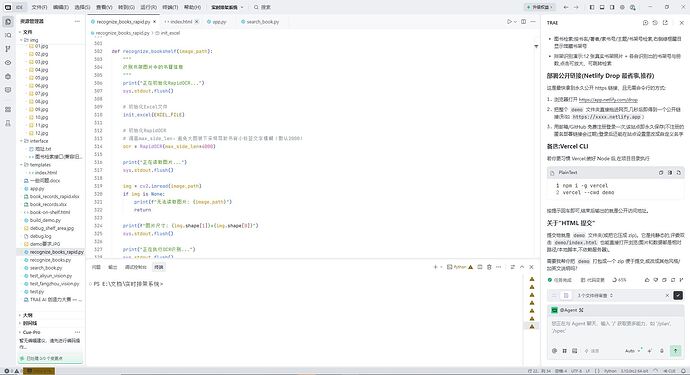Screen dimensions: 690x375
Task: Open the Explorer icon in the activity bar
Action: click(8, 22)
